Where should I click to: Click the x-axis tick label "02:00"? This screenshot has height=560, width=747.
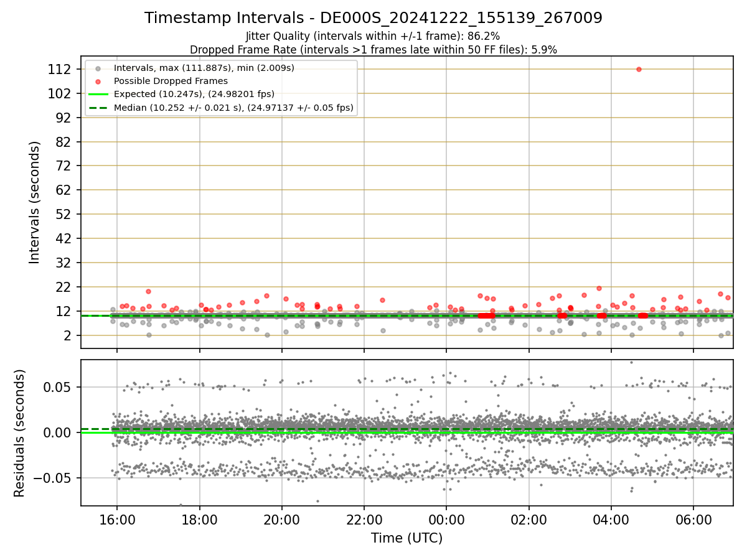(x=529, y=520)
